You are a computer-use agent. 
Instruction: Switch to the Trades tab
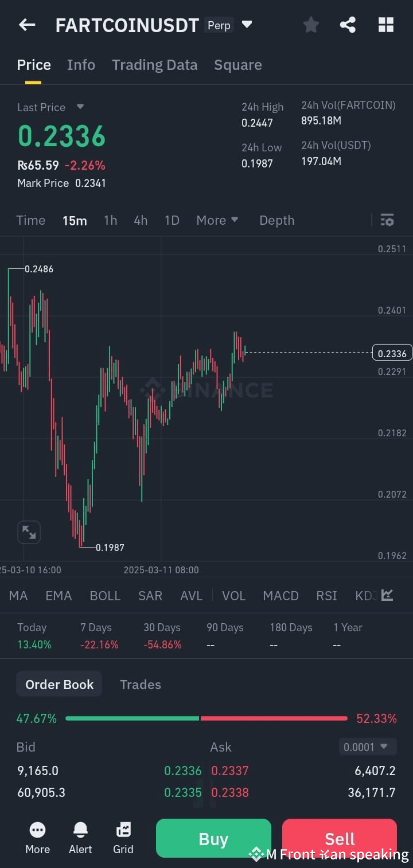point(140,684)
